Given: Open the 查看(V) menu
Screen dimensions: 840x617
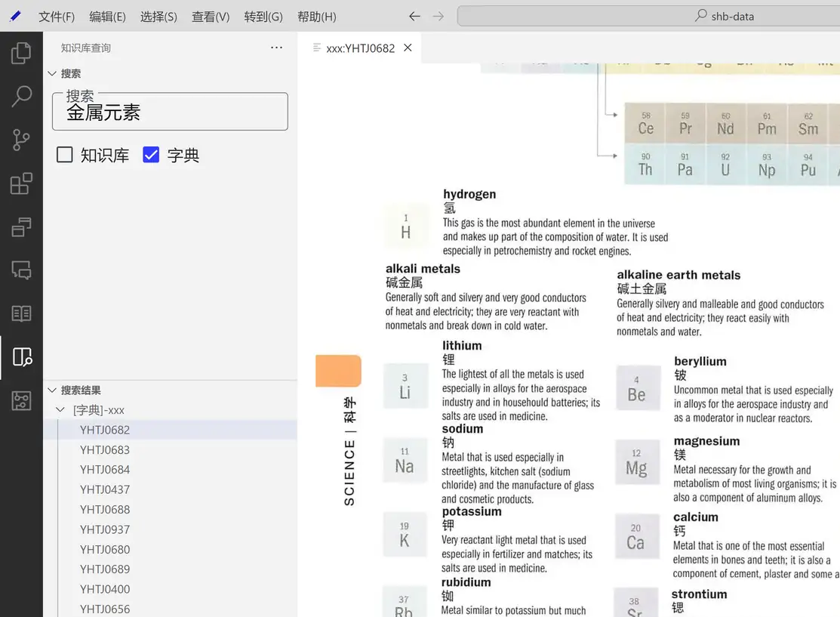Looking at the screenshot, I should pyautogui.click(x=211, y=17).
